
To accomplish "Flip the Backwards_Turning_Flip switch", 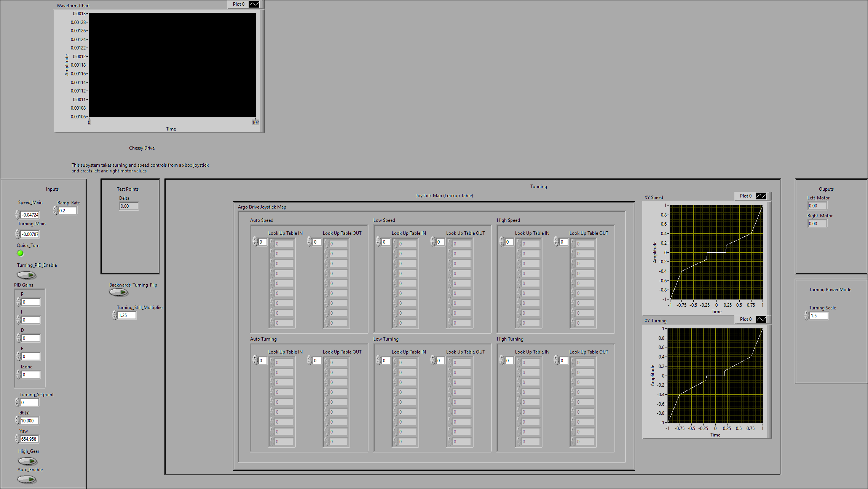I will point(118,292).
